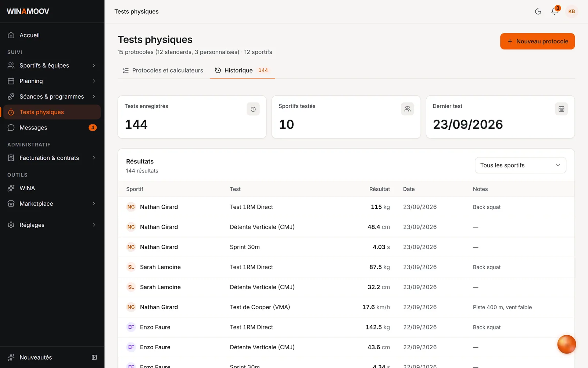This screenshot has height=368, width=588.
Task: Open Messages in the sidebar
Action: (52, 128)
